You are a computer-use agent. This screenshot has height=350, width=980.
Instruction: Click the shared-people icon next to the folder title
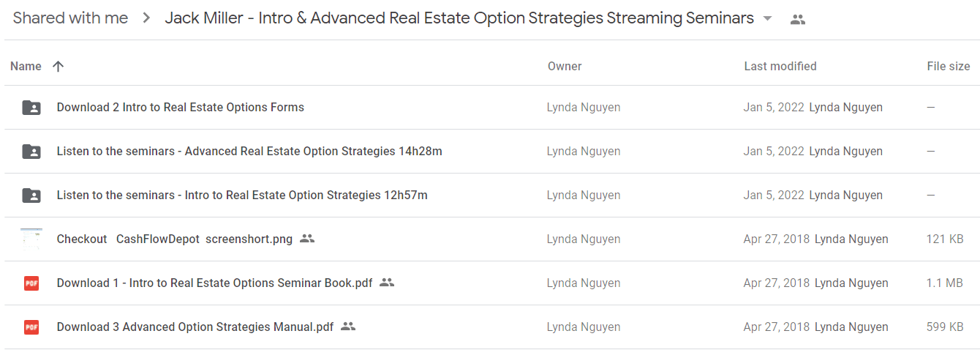pos(798,20)
